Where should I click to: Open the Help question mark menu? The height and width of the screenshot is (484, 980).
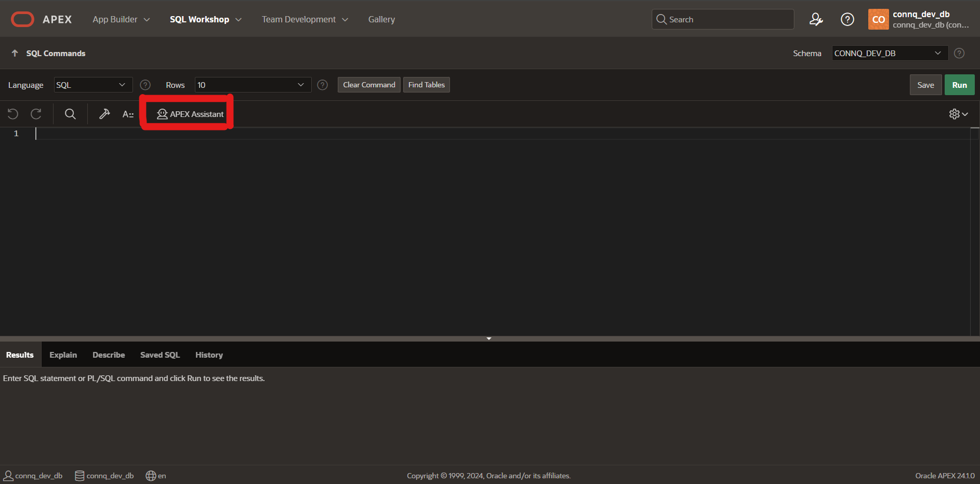[x=847, y=19]
